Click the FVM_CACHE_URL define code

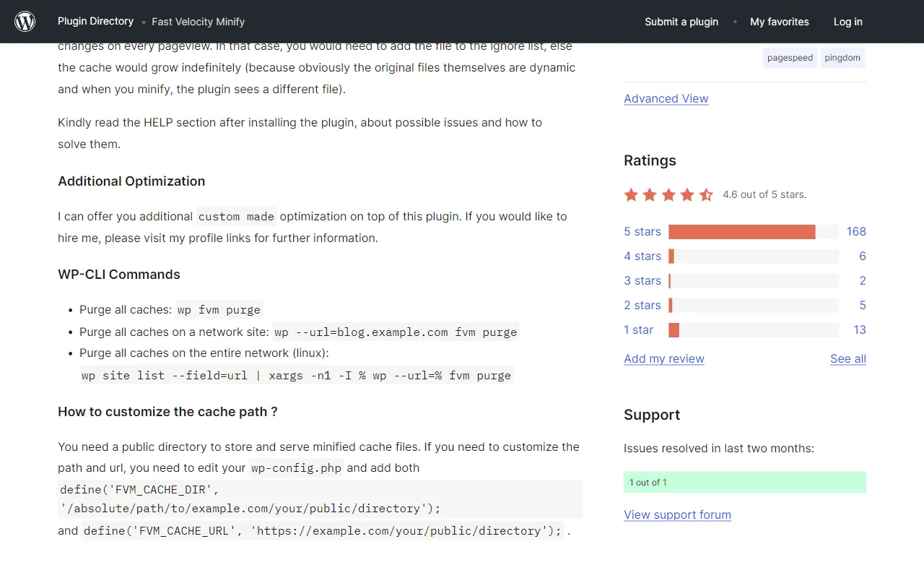click(x=322, y=531)
